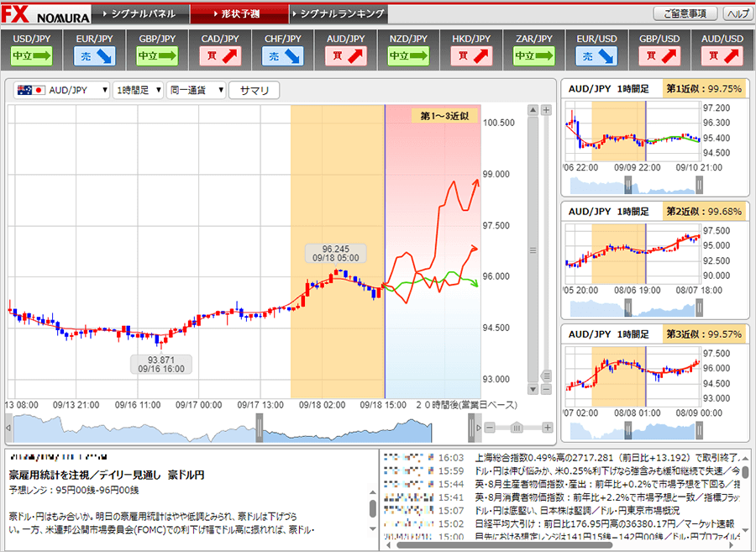Screen dimensions: 756x552
Task: Click the horizontal zoom plus icon
Action: click(548, 428)
